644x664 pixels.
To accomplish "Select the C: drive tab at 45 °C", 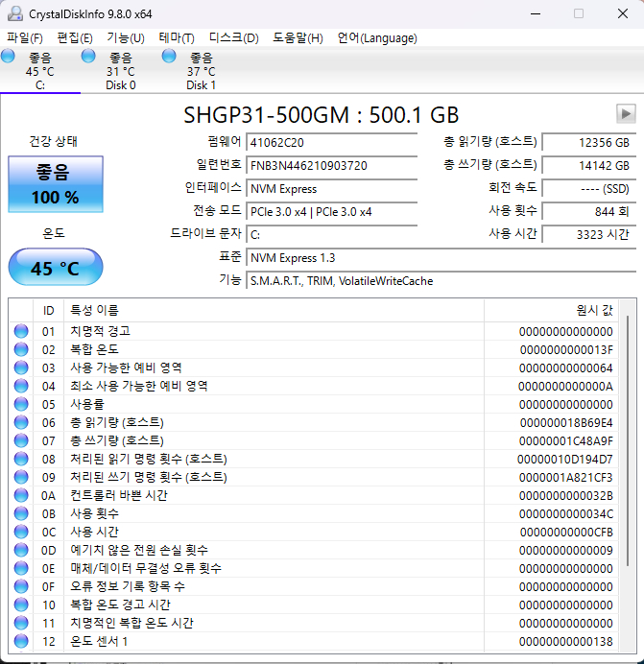I will [39, 70].
